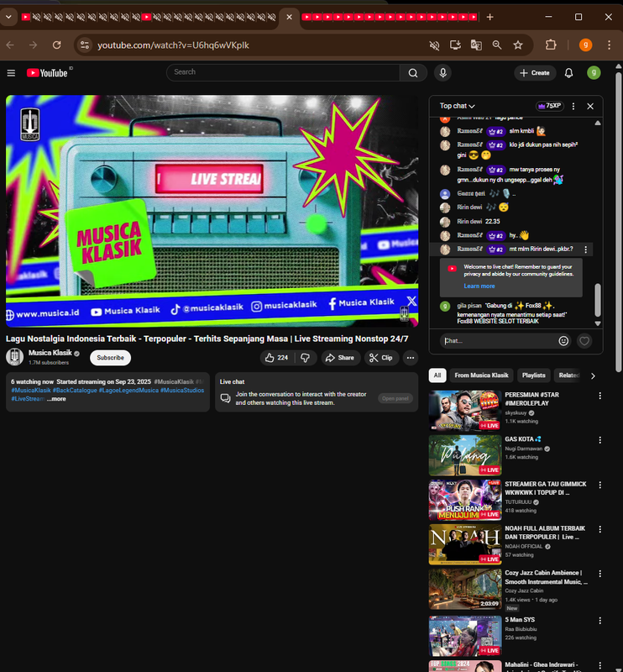Open the 75XP crown badge

pos(550,106)
